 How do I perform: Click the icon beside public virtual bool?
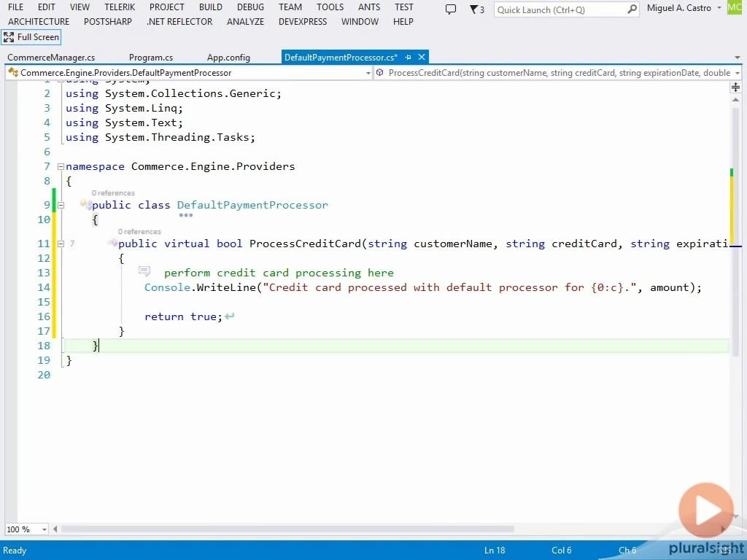point(112,243)
